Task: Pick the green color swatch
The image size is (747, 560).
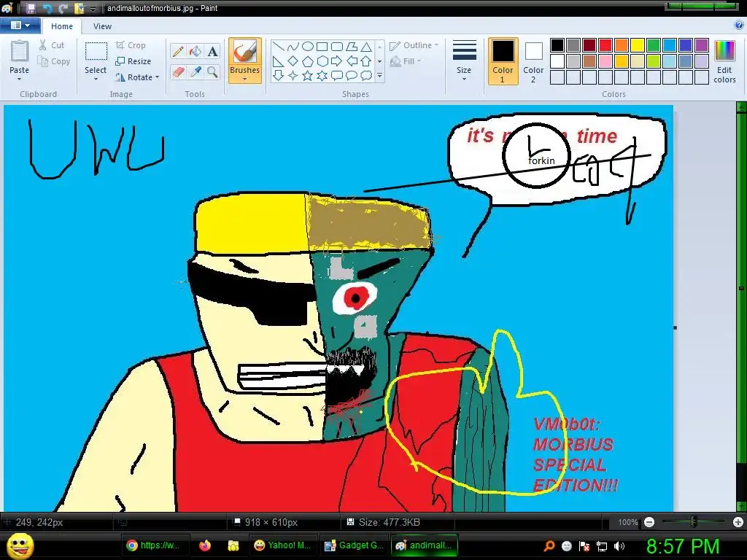Action: point(654,45)
